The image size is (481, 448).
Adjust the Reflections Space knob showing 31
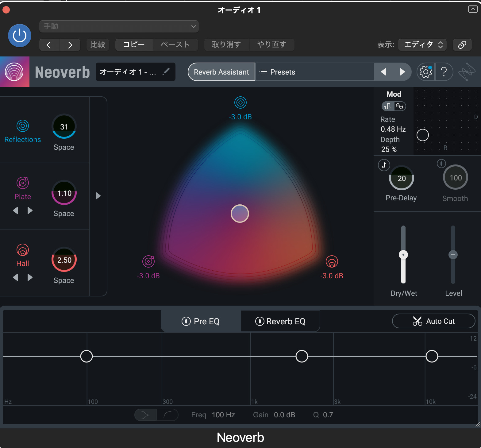pyautogui.click(x=64, y=126)
